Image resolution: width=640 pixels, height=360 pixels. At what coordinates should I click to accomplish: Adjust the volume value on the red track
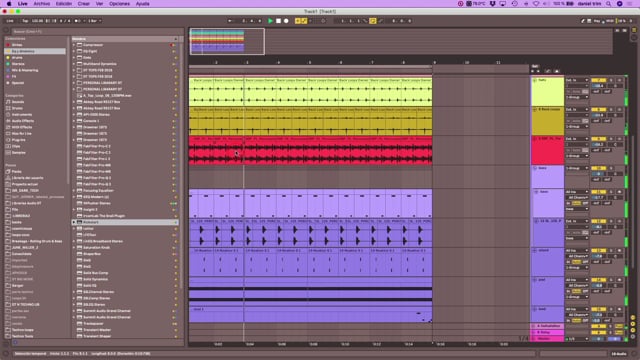pos(599,144)
